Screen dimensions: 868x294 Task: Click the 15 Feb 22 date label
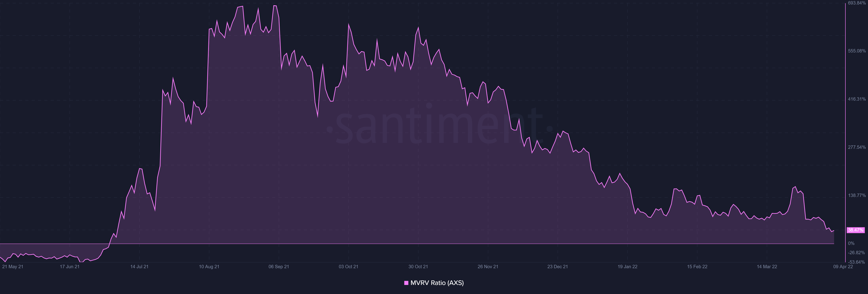pyautogui.click(x=697, y=267)
